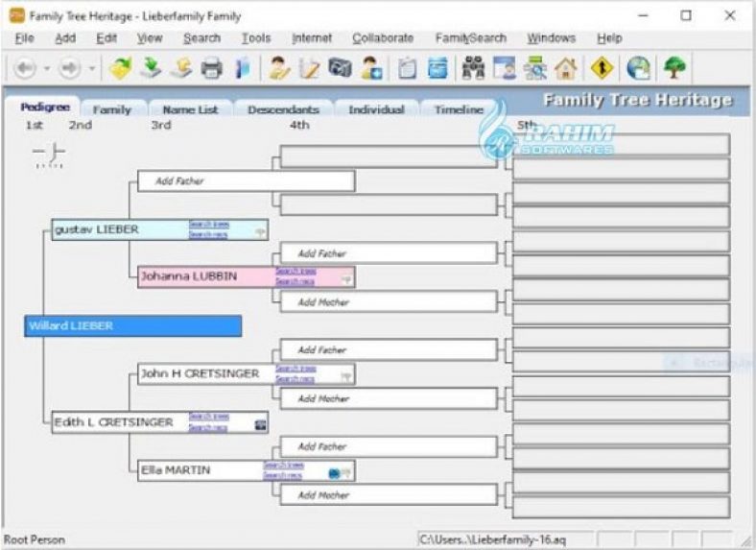This screenshot has height=550, width=756.
Task: Switch to the Family tab
Action: [x=112, y=110]
